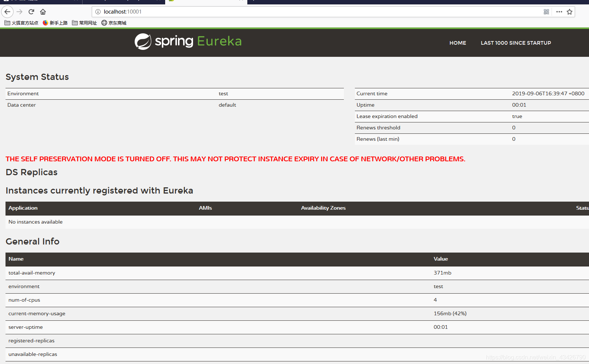Image resolution: width=589 pixels, height=364 pixels.
Task: Open 火狐官方站点 bookmark folder
Action: (x=21, y=23)
